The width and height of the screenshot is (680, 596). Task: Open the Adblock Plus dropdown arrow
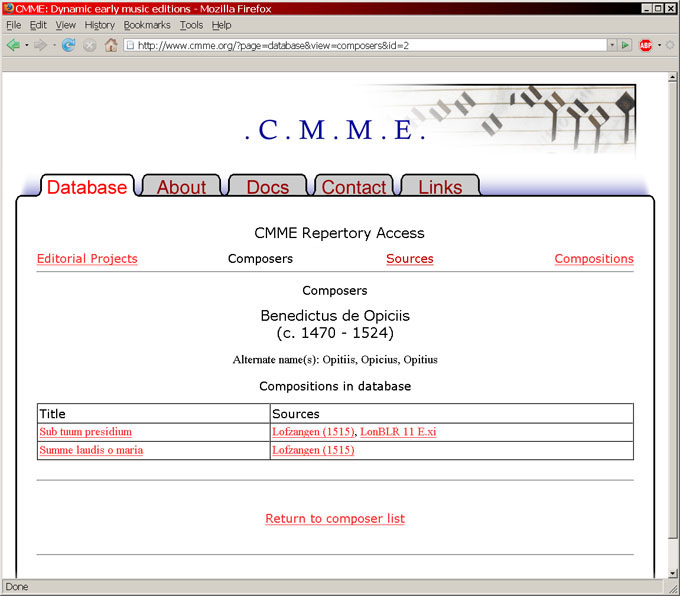point(659,45)
